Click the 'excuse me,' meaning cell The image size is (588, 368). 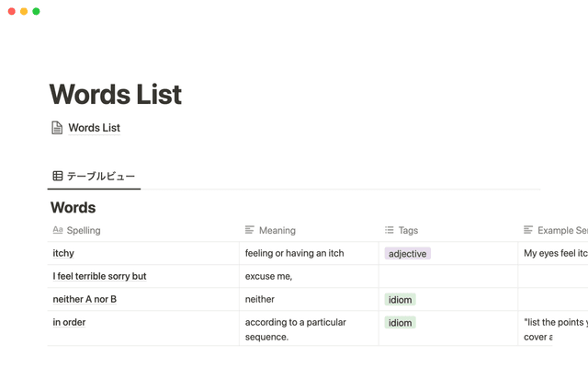pos(268,276)
